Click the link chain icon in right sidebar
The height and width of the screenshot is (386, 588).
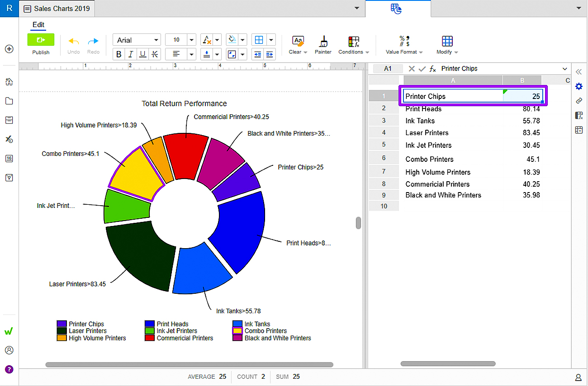(x=579, y=101)
